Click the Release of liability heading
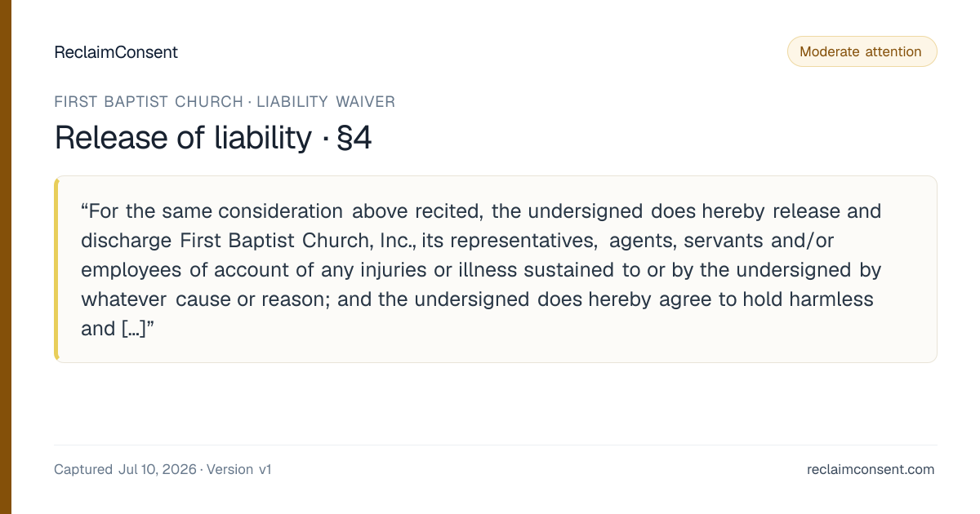The height and width of the screenshot is (514, 980). point(183,138)
